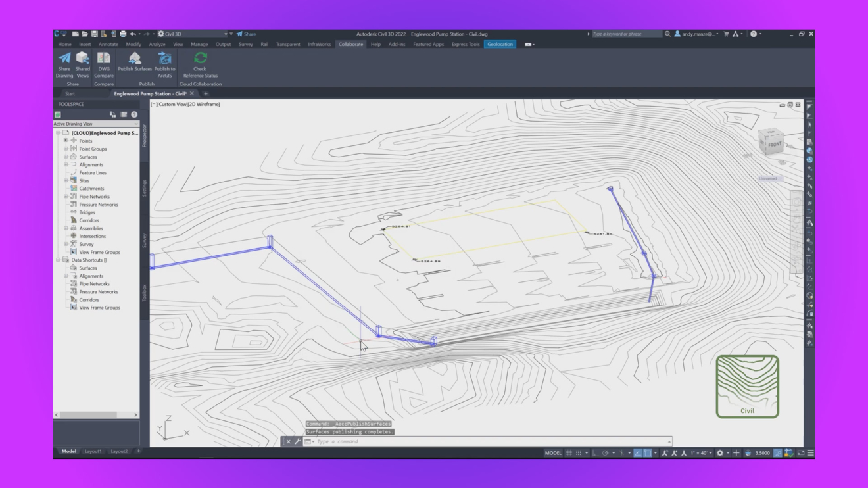Toggle grid display in the status bar
868x488 pixels.
(569, 453)
